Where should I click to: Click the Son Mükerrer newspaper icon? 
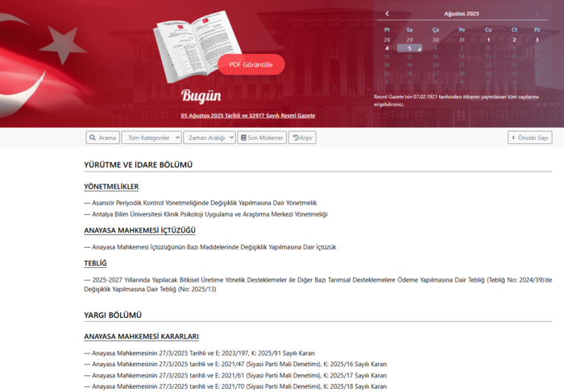tap(243, 138)
